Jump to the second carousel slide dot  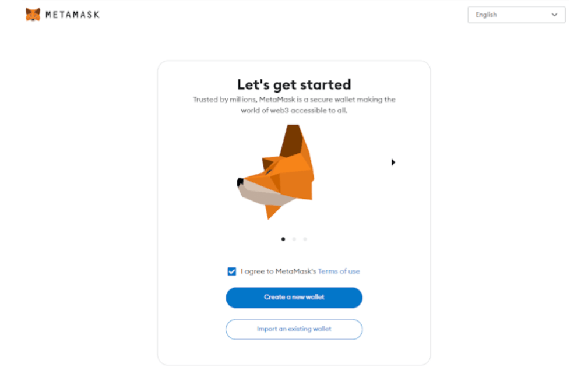pyautogui.click(x=294, y=239)
